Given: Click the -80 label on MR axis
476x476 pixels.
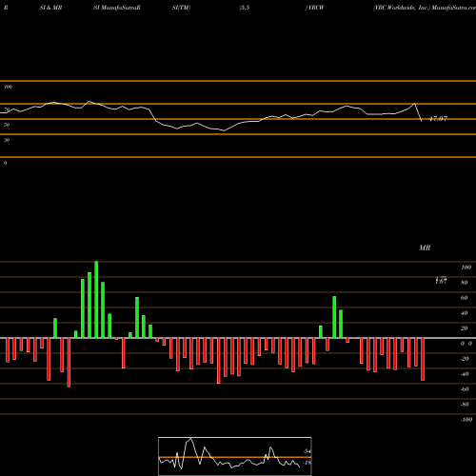Looking at the screenshot, I should coord(465,405).
